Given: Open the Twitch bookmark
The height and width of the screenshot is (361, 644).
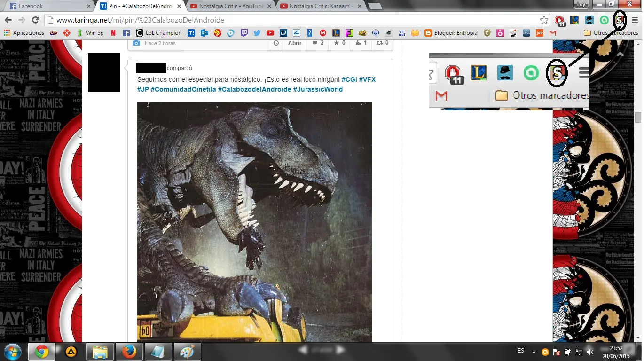Looking at the screenshot, I should point(244,33).
